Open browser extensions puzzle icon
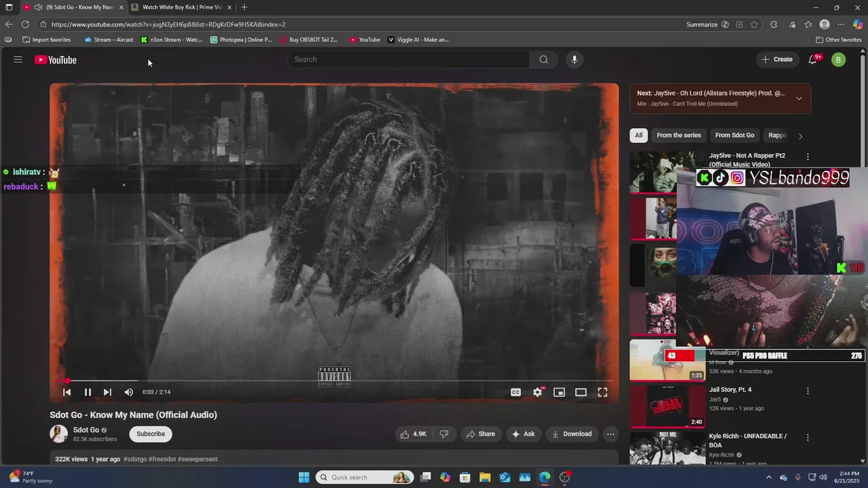 pos(774,24)
